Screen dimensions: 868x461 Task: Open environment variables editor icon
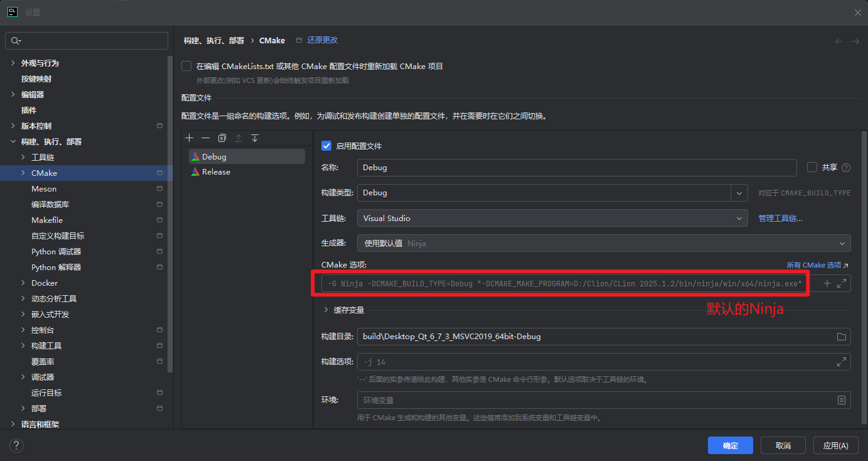[842, 400]
